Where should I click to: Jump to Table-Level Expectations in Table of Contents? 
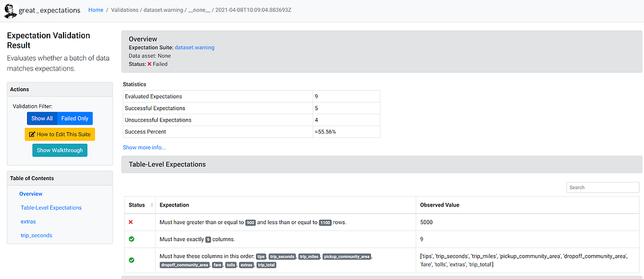click(51, 208)
